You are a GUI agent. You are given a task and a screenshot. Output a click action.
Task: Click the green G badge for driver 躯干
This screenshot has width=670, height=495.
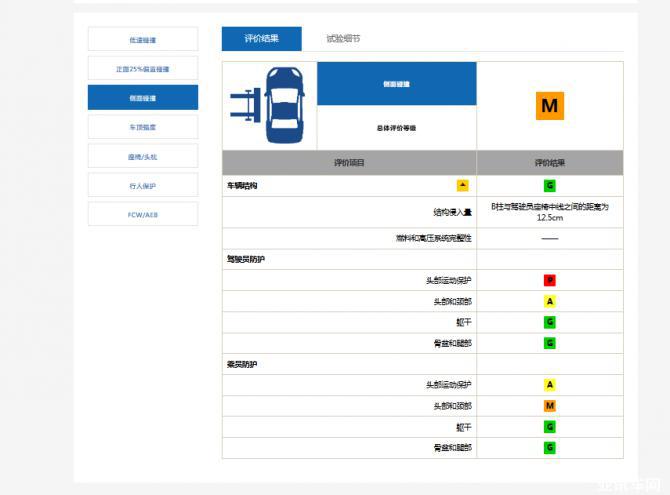549,322
